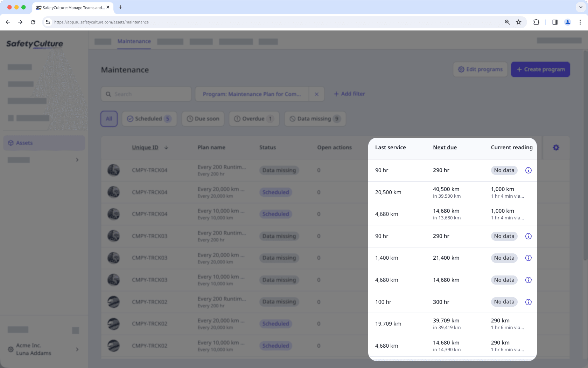588x368 pixels.
Task: Click the info icon beside the first No data reading
Action: pyautogui.click(x=528, y=170)
